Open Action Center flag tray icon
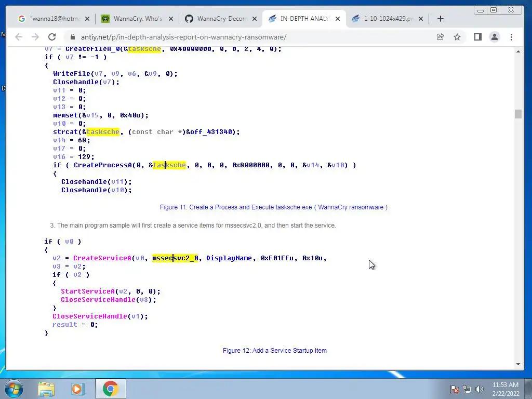 click(454, 389)
